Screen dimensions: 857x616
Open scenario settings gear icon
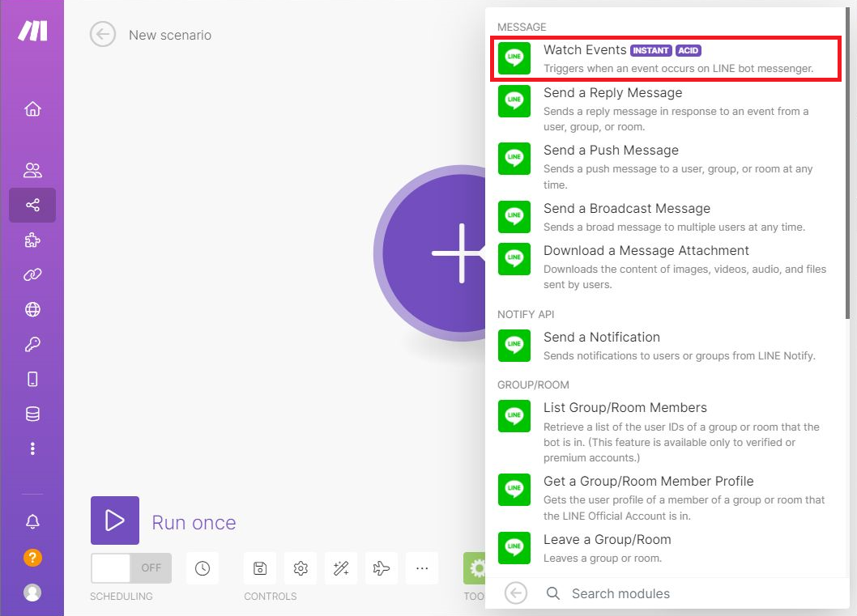301,568
